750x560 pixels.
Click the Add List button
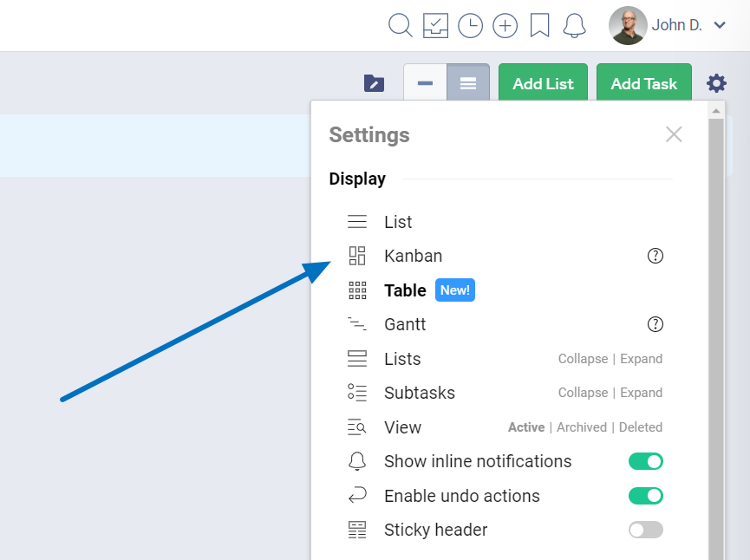543,84
